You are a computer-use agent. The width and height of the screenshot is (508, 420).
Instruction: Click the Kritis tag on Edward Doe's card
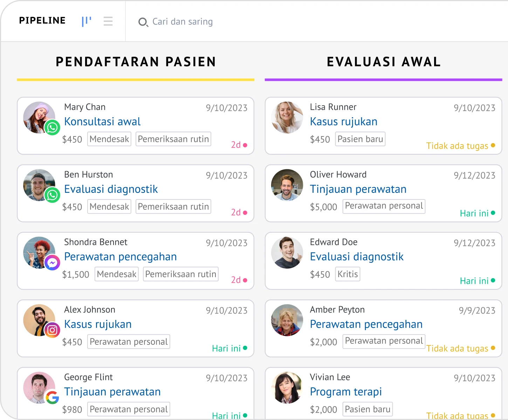pos(348,274)
